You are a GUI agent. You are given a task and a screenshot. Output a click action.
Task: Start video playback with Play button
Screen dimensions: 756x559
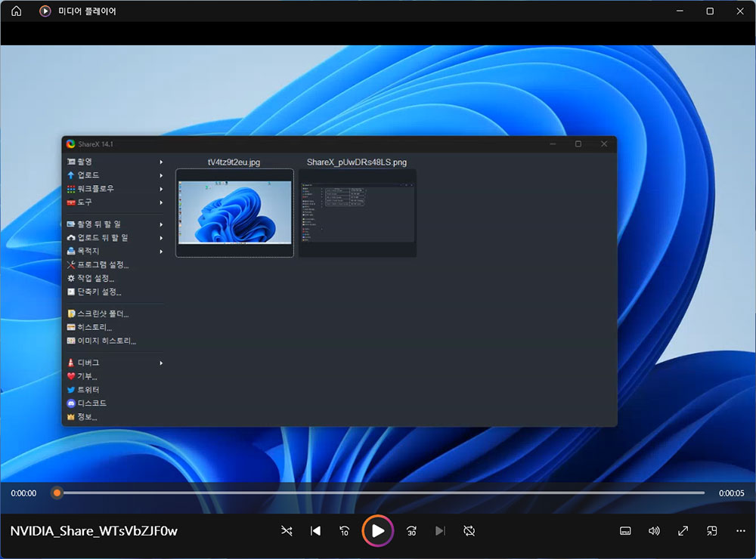(x=378, y=531)
